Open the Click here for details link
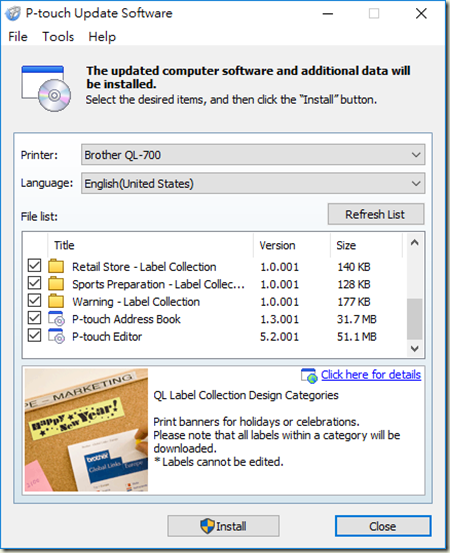 point(371,375)
